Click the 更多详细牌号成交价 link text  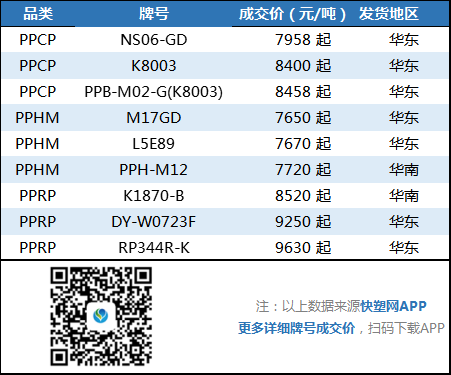[x=296, y=328]
